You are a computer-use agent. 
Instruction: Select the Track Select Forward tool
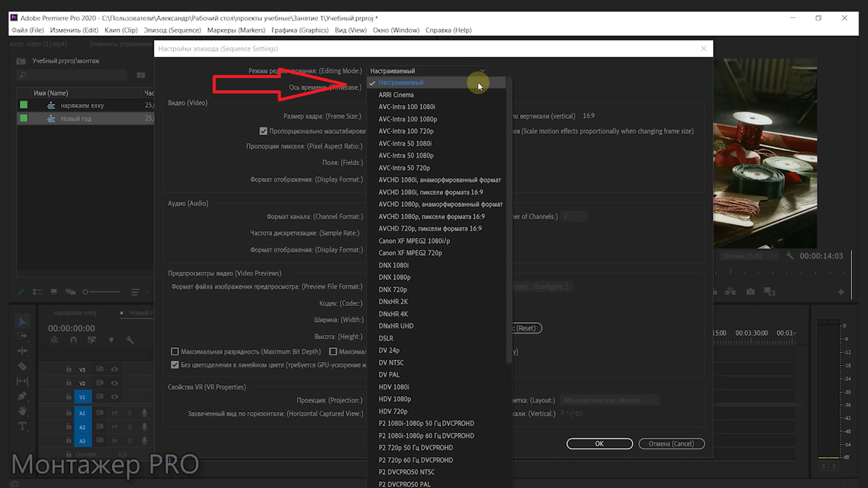point(22,337)
